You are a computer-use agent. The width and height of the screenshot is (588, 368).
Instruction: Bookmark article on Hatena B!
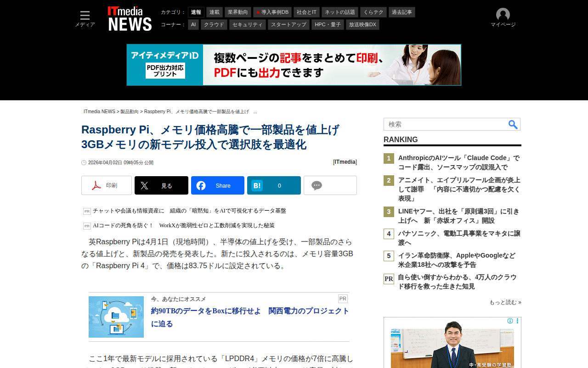[274, 185]
